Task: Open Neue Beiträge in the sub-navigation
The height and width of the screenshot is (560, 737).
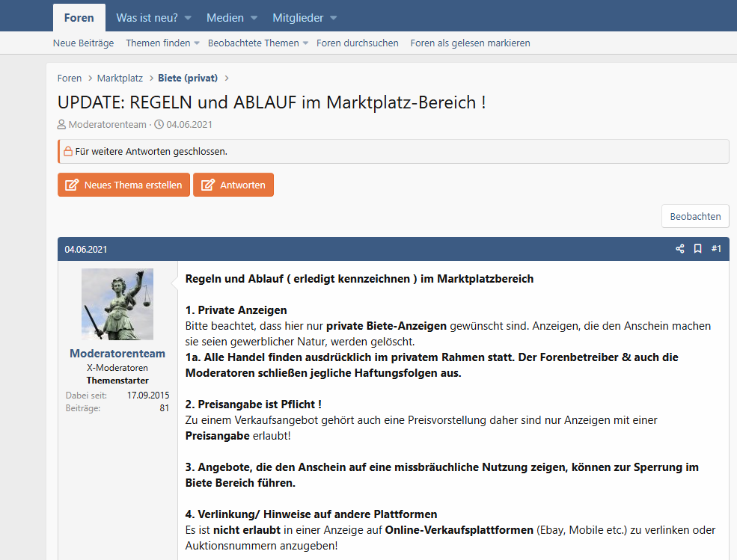Action: 83,43
